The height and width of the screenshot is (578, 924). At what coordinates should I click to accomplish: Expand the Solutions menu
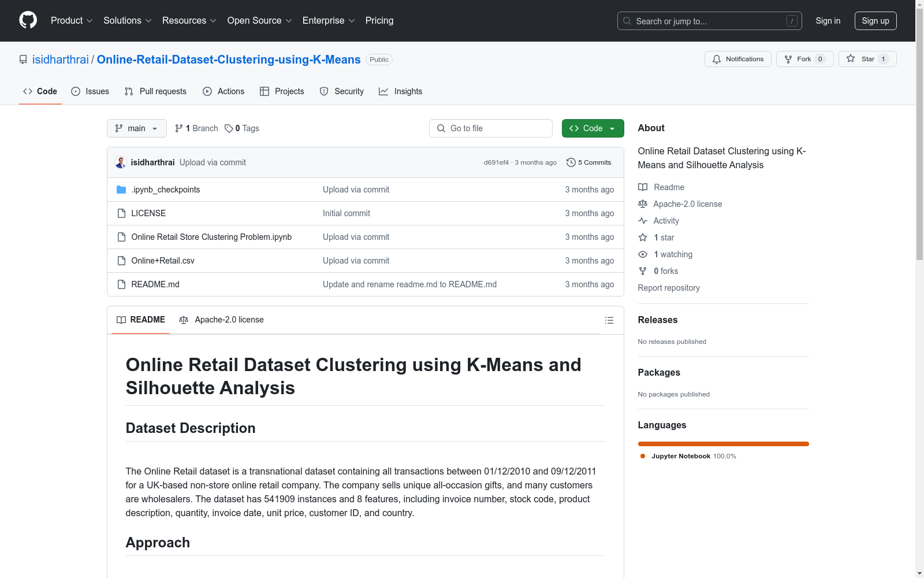[128, 21]
